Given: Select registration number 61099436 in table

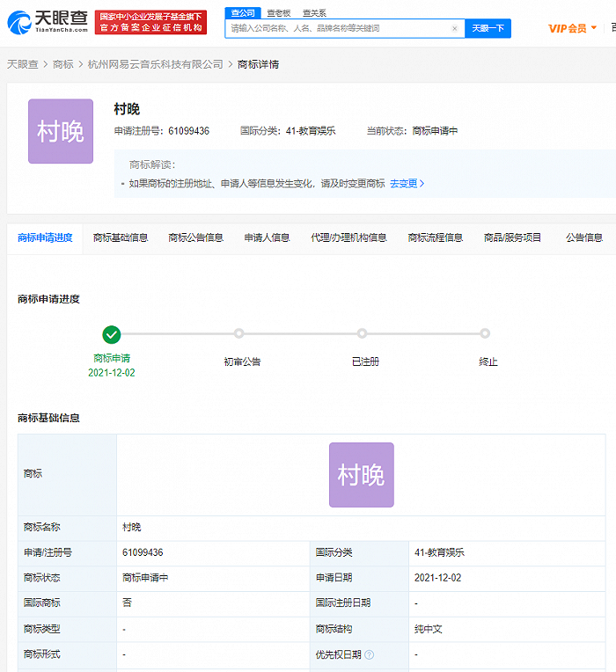Looking at the screenshot, I should click(x=143, y=553).
